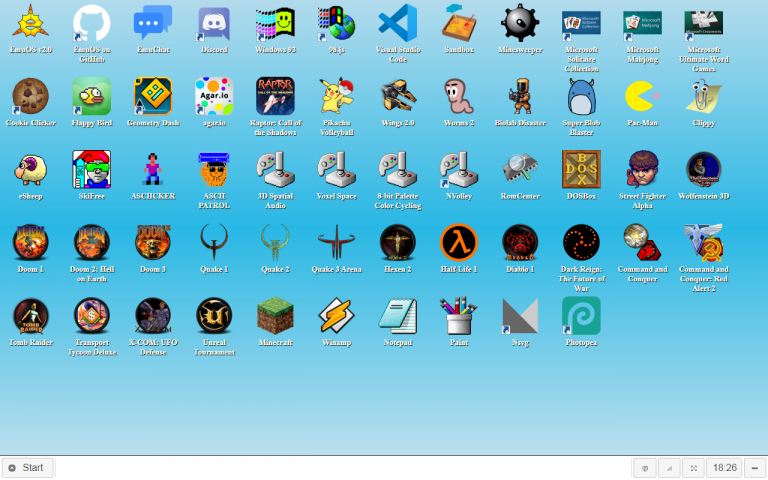Open the EmuOS v2.0 desktop icon
The image size is (768, 480).
pos(30,23)
